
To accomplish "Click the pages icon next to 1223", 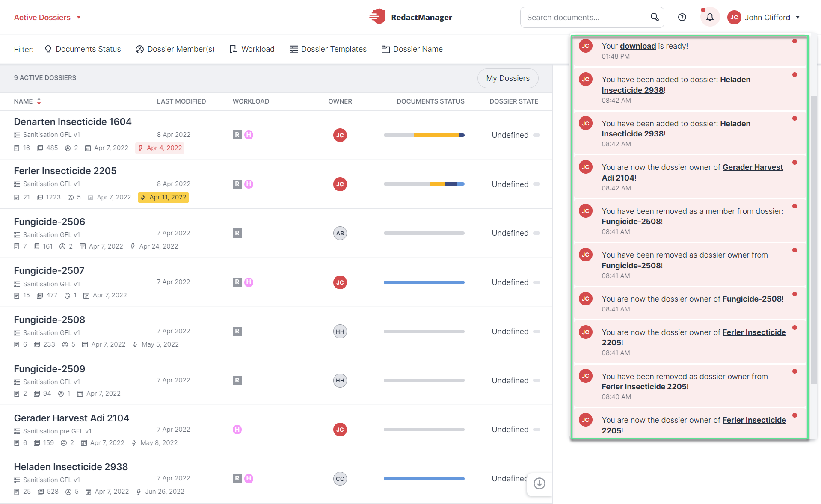I will [40, 197].
